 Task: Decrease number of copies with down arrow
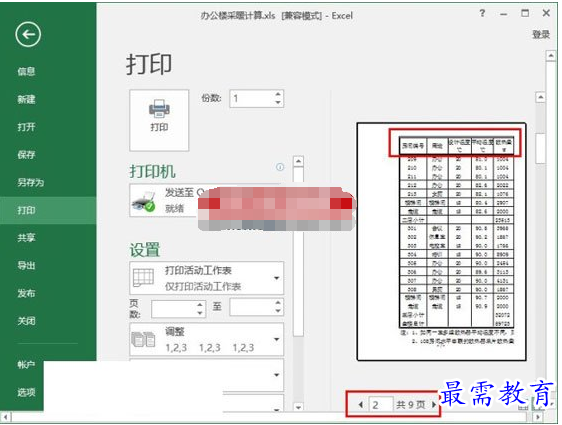click(278, 102)
